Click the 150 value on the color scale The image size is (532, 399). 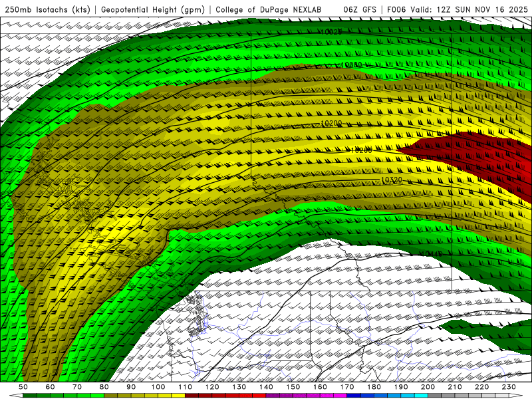pyautogui.click(x=293, y=387)
